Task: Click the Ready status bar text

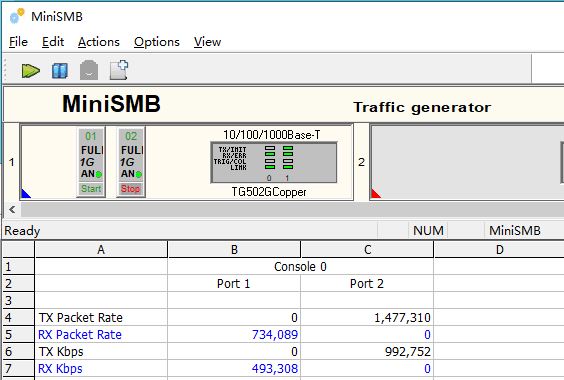Action: click(22, 231)
